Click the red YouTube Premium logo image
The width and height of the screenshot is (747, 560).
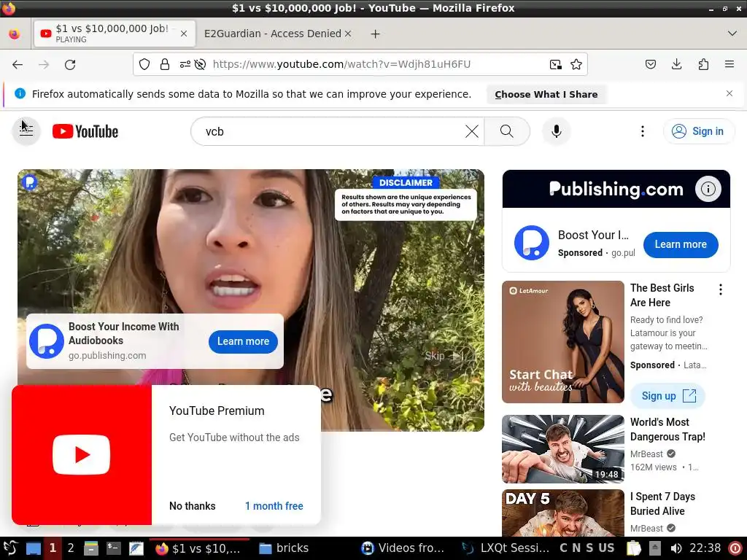(82, 455)
